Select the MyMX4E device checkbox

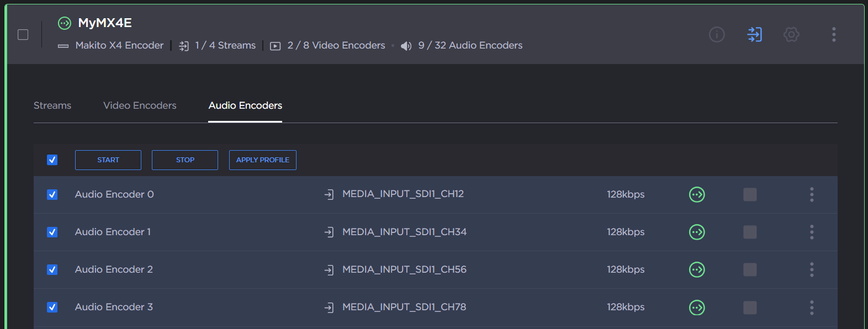coord(23,35)
